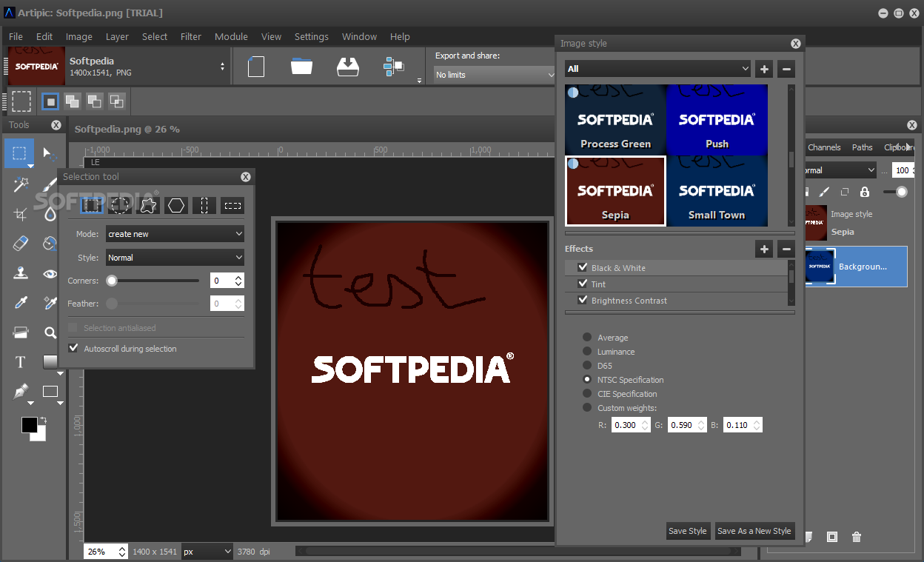Click the R weight stepper arrows
The height and width of the screenshot is (562, 924).
coord(645,425)
